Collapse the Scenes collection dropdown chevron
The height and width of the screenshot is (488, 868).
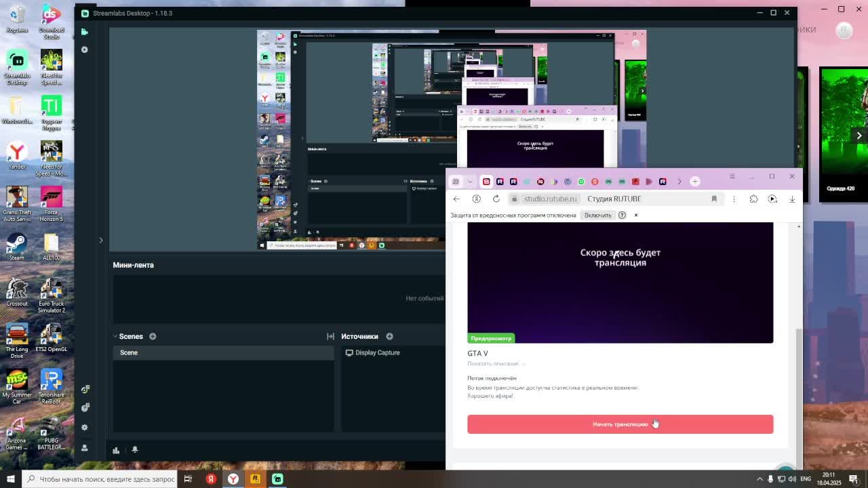[x=115, y=336]
